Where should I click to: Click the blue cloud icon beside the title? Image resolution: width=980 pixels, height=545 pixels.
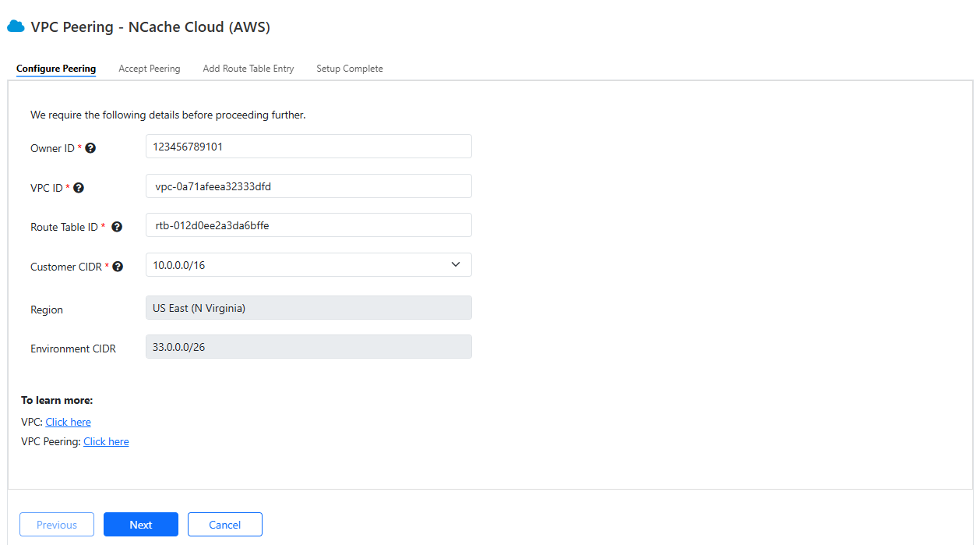tap(16, 27)
